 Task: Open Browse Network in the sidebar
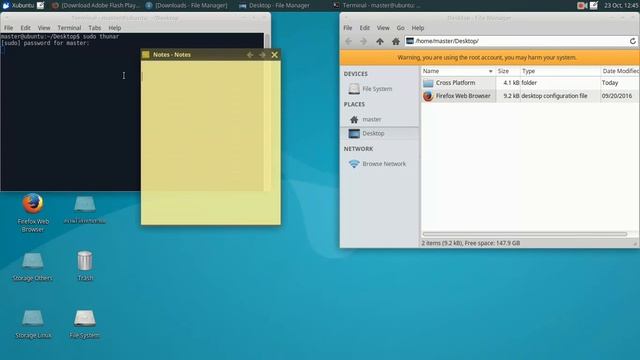coord(378,164)
